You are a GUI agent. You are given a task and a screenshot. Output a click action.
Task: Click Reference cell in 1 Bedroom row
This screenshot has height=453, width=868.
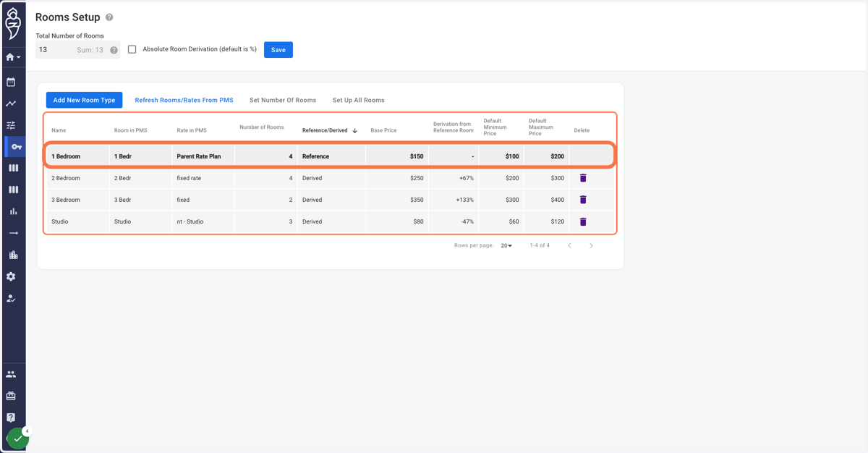[331, 156]
